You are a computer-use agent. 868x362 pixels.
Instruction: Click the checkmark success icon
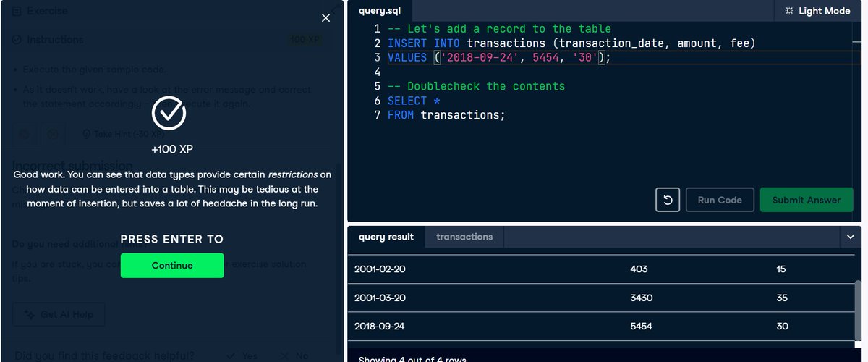[x=169, y=114]
